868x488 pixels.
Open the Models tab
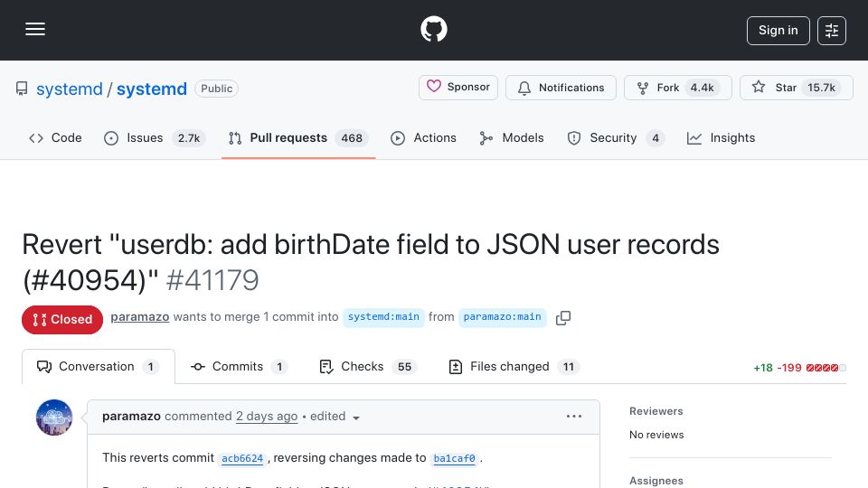pyautogui.click(x=512, y=137)
